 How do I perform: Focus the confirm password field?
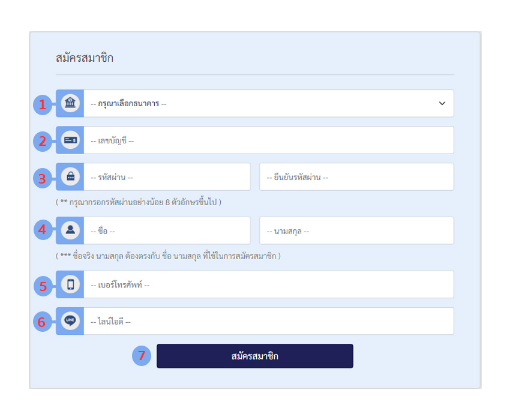click(x=356, y=177)
